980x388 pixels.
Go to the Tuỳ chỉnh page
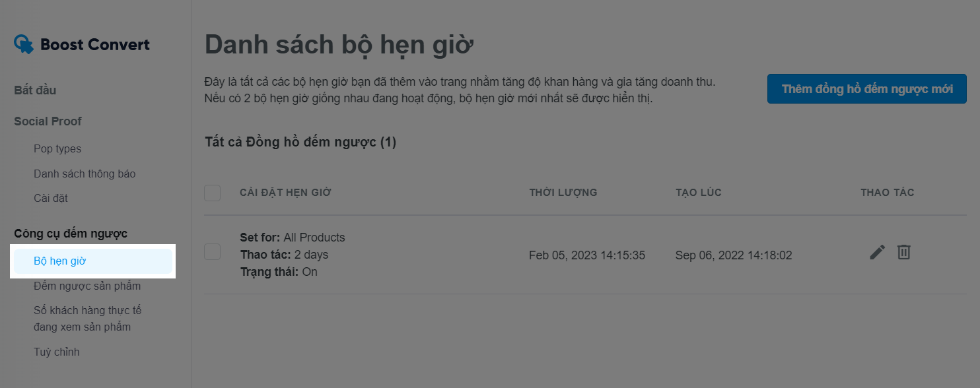coord(57,352)
